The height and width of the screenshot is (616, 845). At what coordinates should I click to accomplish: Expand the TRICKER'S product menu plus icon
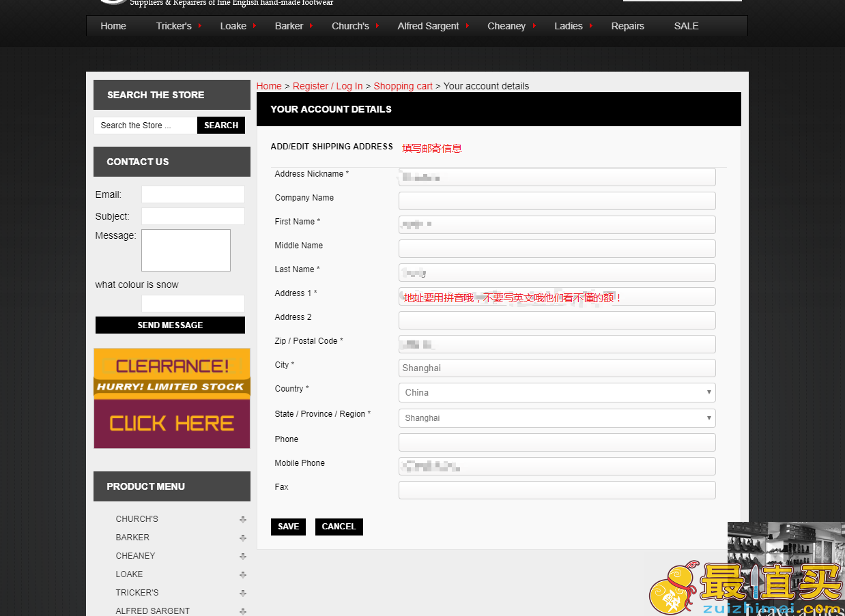coord(243,593)
